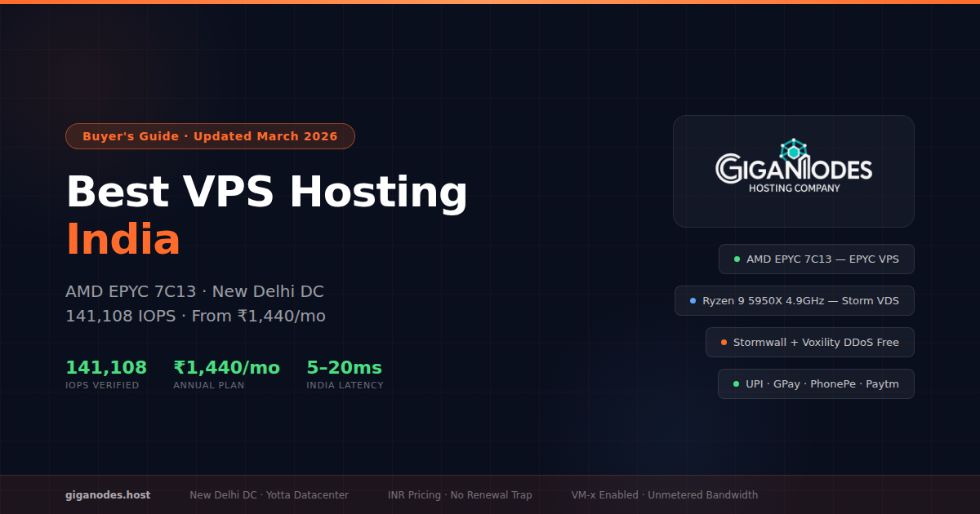Image resolution: width=980 pixels, height=514 pixels.
Task: Click the 141,108 IOPS Verified stat
Action: tap(106, 374)
